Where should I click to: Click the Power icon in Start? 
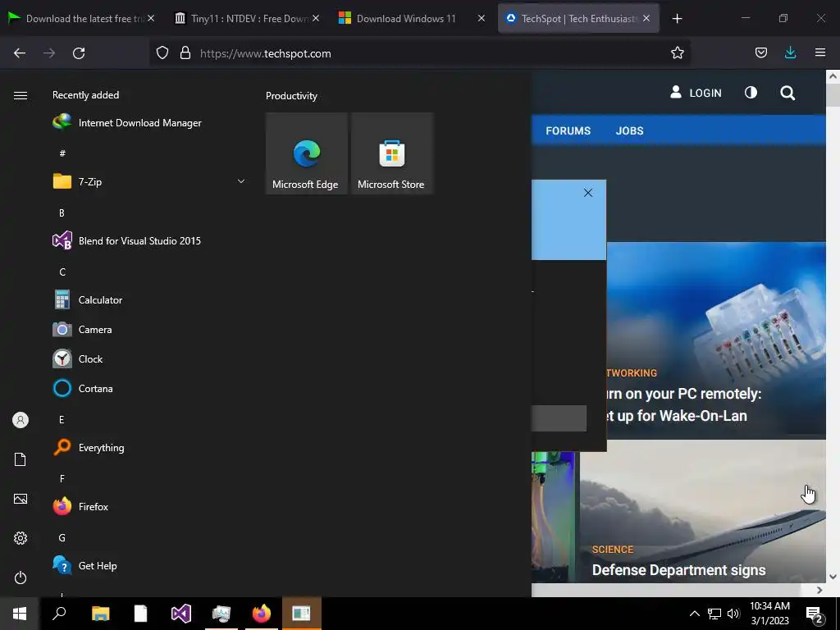click(21, 577)
